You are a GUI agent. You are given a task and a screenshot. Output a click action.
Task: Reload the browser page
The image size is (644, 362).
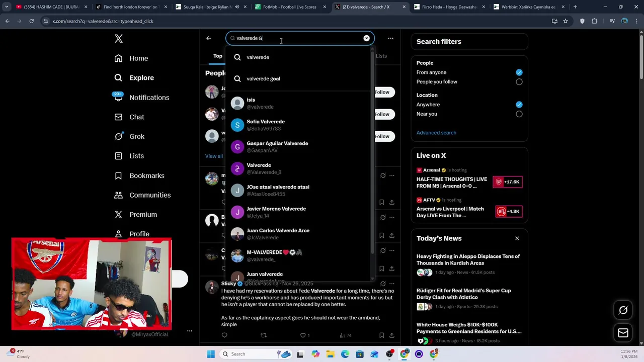coord(31,21)
